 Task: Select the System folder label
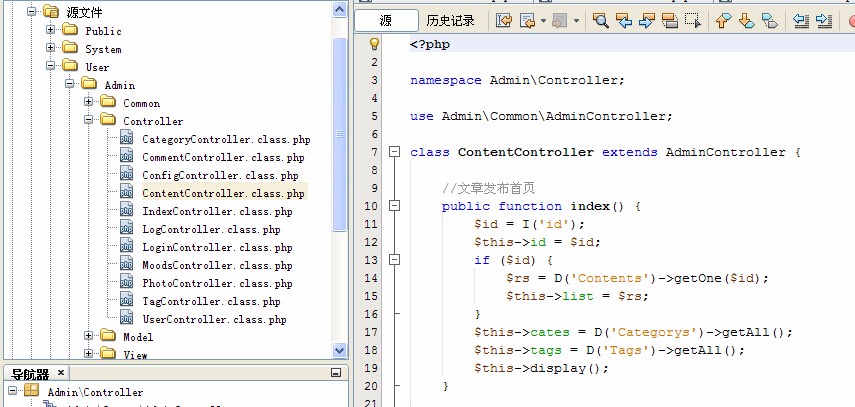click(103, 49)
